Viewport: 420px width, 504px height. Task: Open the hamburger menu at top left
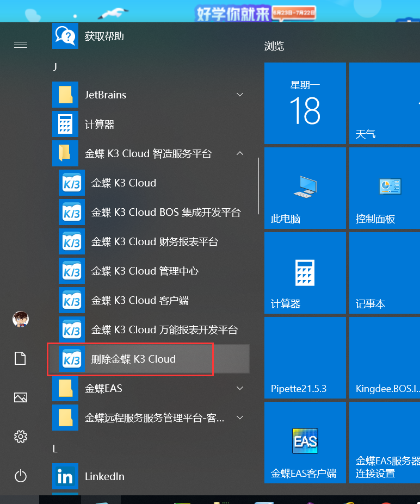tap(21, 45)
